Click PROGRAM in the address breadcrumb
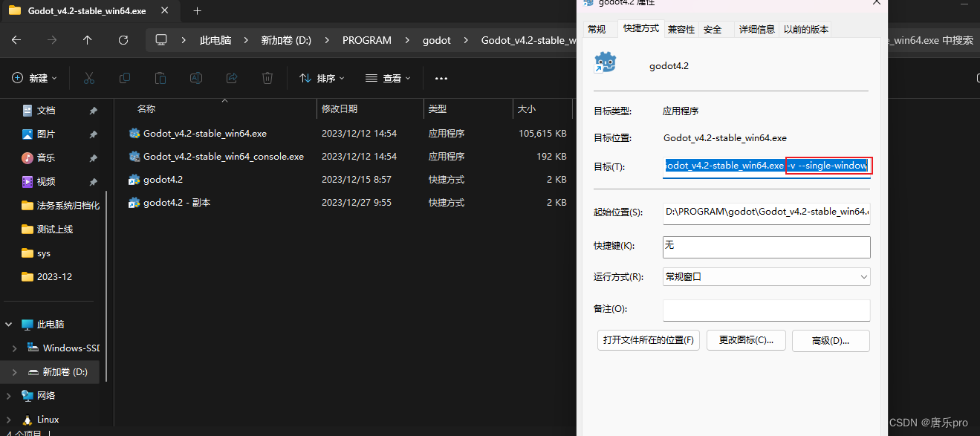 [367, 40]
